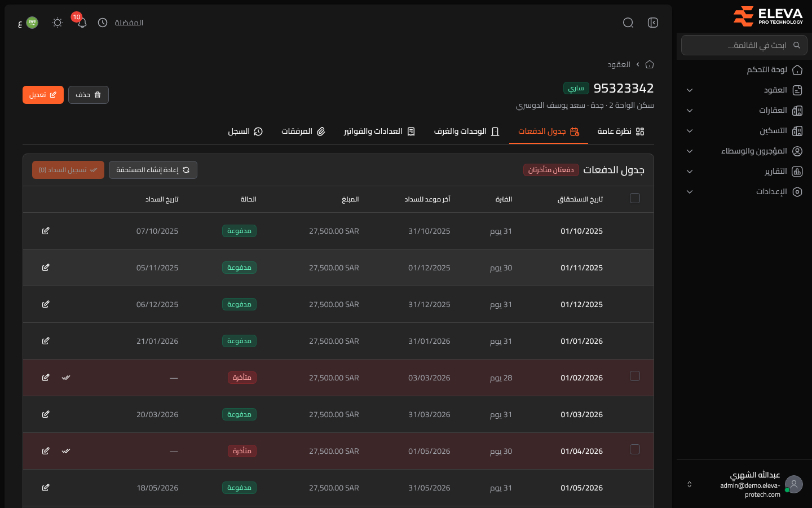Open the notifications bell
The height and width of the screenshot is (508, 812).
[82, 23]
